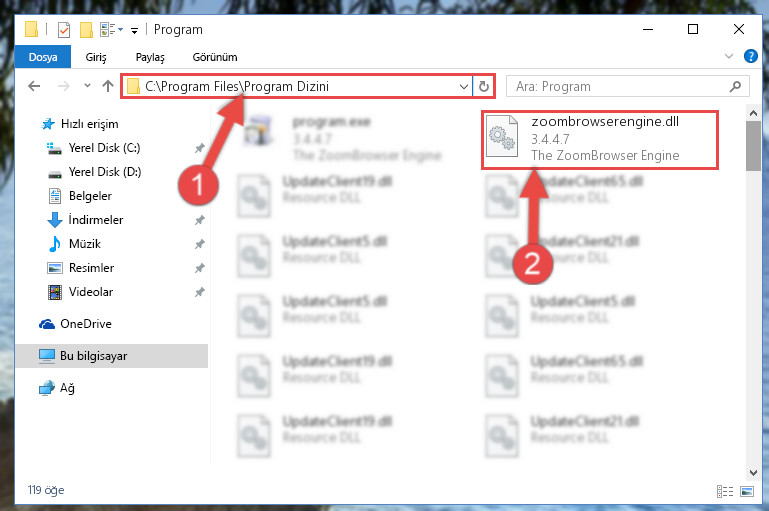Click inside the Ara: Program search field

pos(619,87)
